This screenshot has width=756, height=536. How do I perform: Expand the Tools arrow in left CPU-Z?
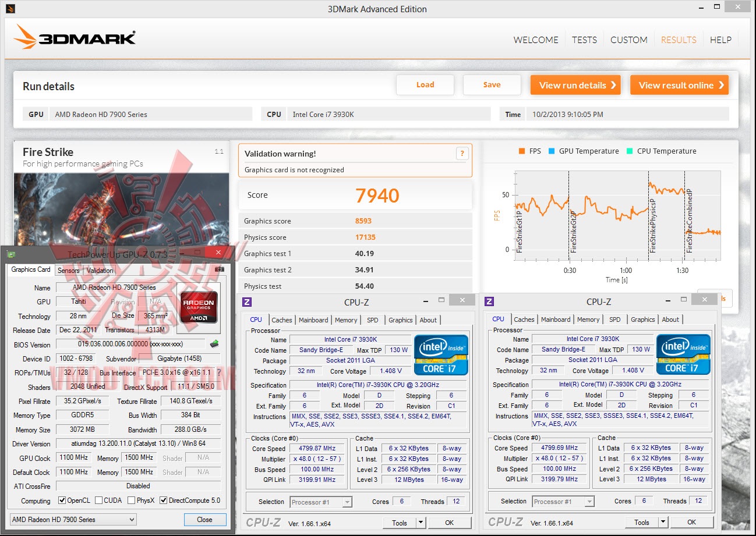421,523
